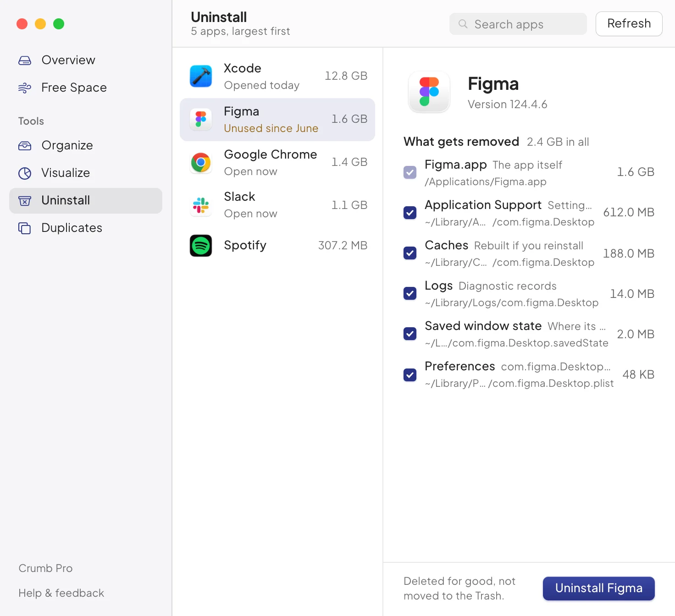Click the Visualize pie chart icon

25,173
